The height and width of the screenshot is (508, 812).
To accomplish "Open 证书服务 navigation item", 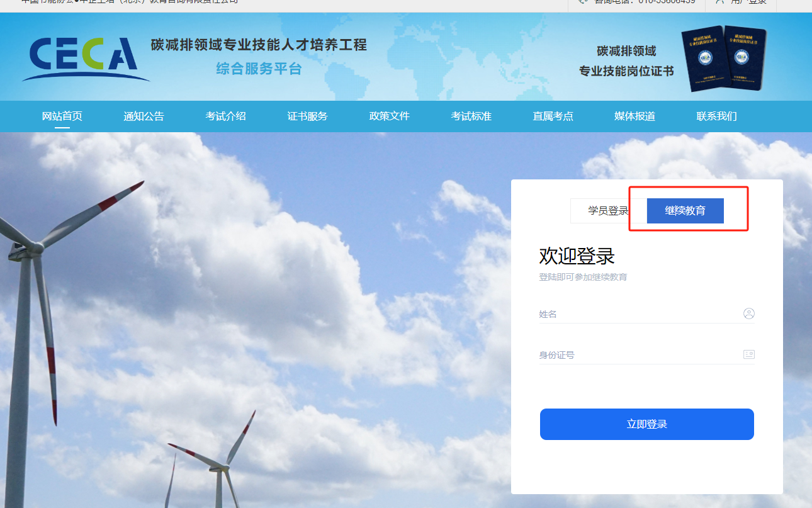I will (308, 116).
